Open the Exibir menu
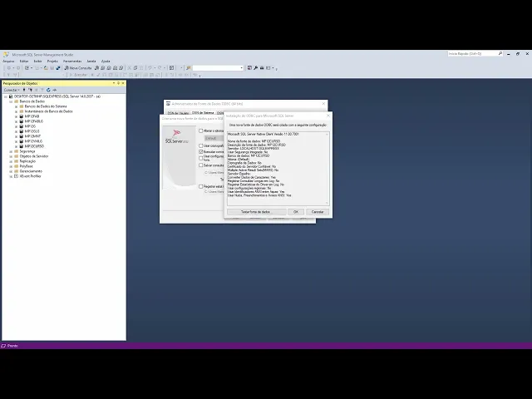Viewport: 532px width, 399px height. 37,61
